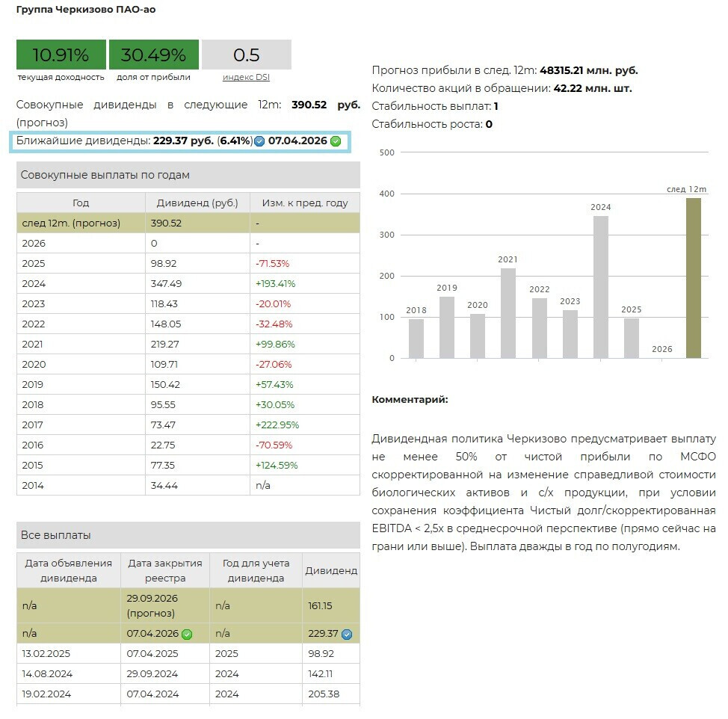Click the Год column header
This screenshot has width=728, height=719.
pos(81,203)
